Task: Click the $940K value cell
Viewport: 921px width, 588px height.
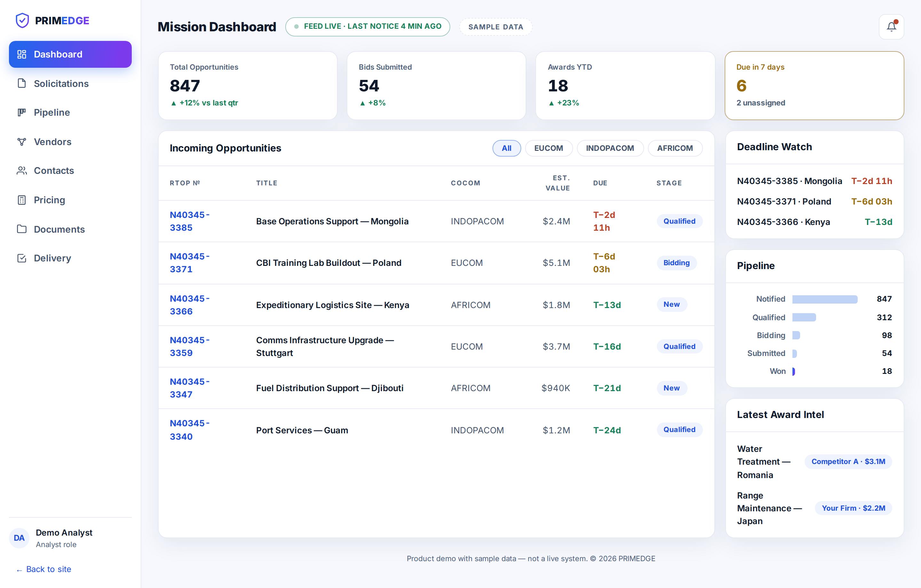Action: (555, 388)
